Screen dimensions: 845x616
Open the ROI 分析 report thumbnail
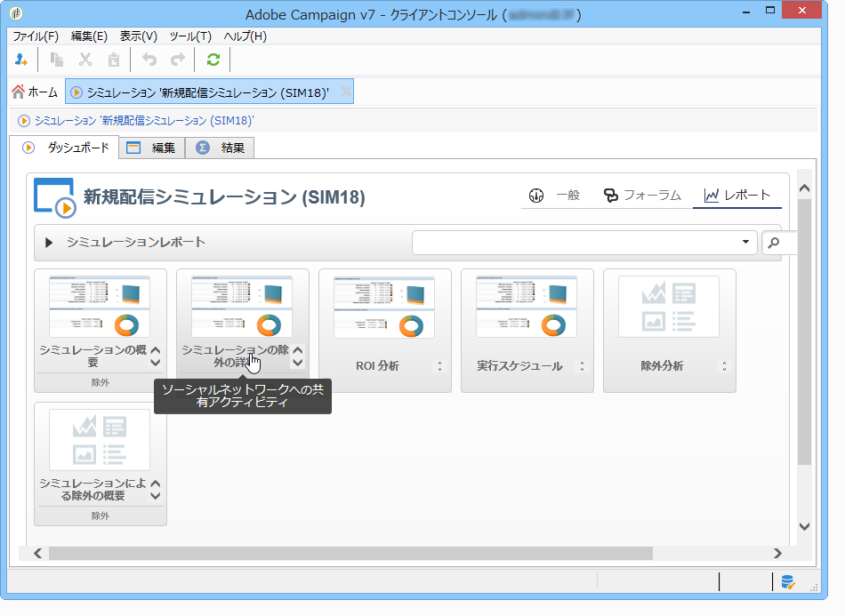point(384,307)
